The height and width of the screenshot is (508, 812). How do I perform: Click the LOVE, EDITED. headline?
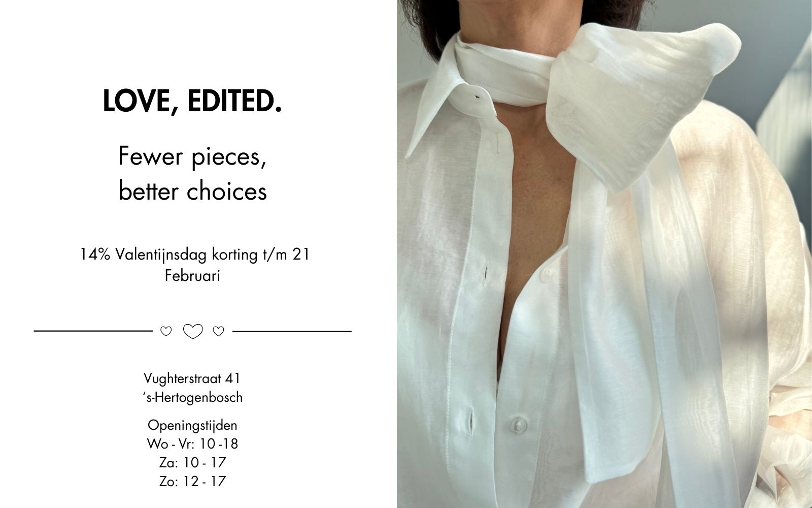192,101
